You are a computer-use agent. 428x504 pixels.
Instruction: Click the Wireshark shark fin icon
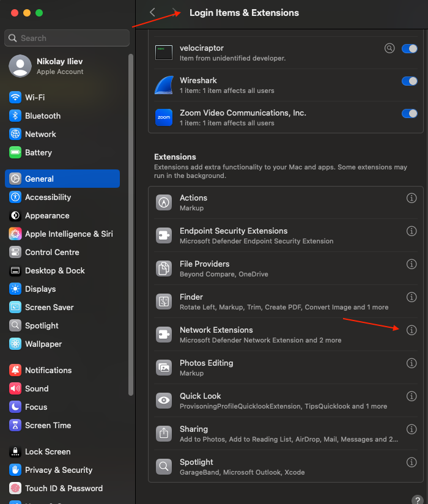(x=164, y=85)
